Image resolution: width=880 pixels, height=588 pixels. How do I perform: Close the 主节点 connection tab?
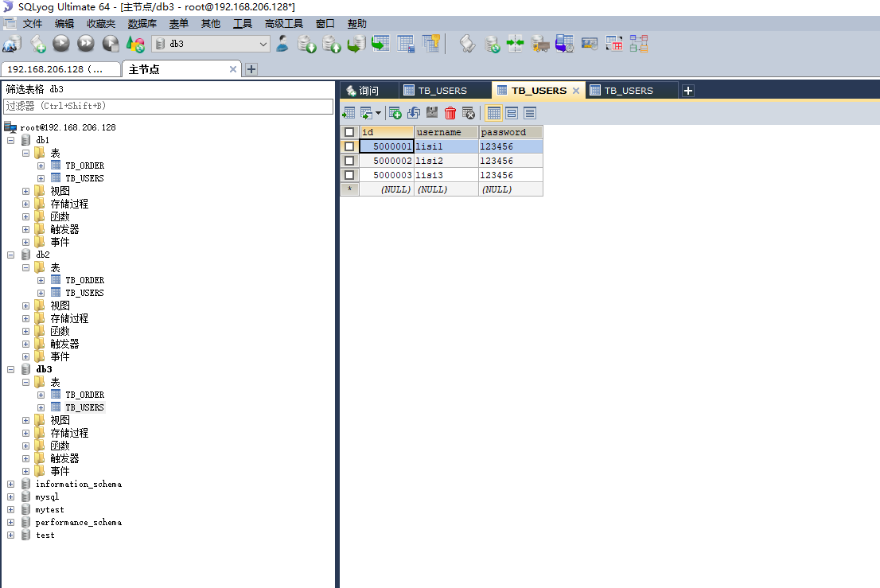click(233, 69)
